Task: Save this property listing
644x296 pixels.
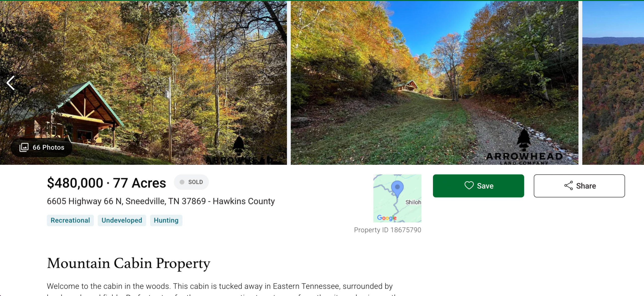Action: (478, 186)
